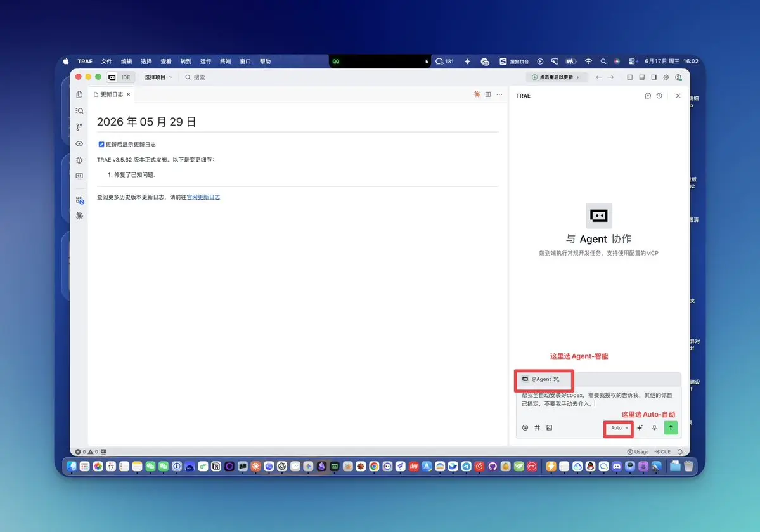Open Finder from the Dock
760x532 pixels.
coord(72,467)
